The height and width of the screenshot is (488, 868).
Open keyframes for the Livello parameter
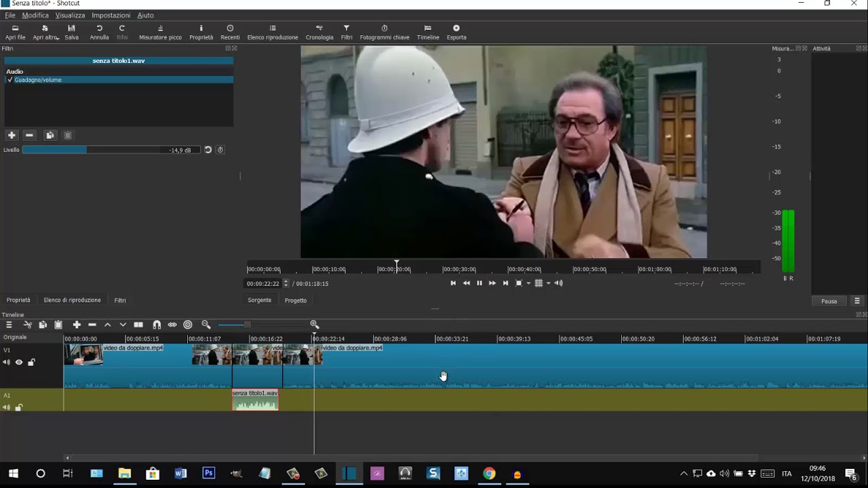220,150
